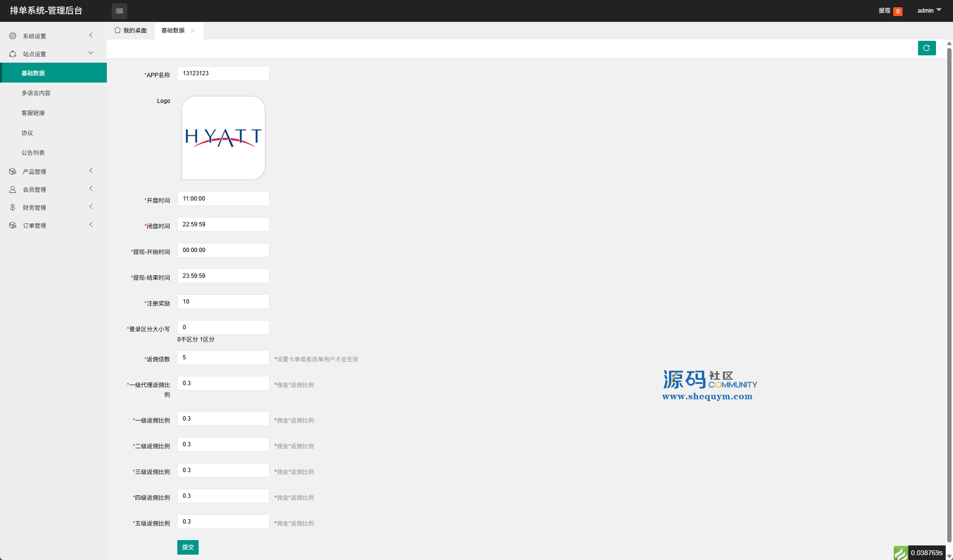
Task: Collapse the 站点设置 menu chevron
Action: (91, 53)
